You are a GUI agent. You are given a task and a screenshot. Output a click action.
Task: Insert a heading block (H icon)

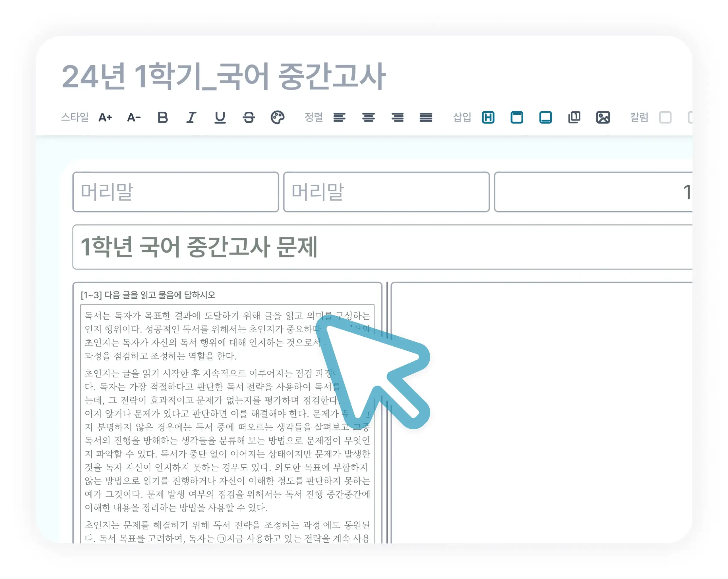pos(488,117)
